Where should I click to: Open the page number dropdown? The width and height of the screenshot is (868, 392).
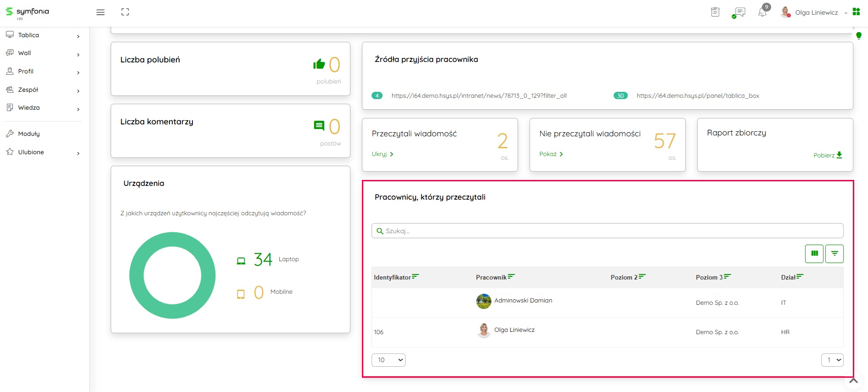pos(832,360)
